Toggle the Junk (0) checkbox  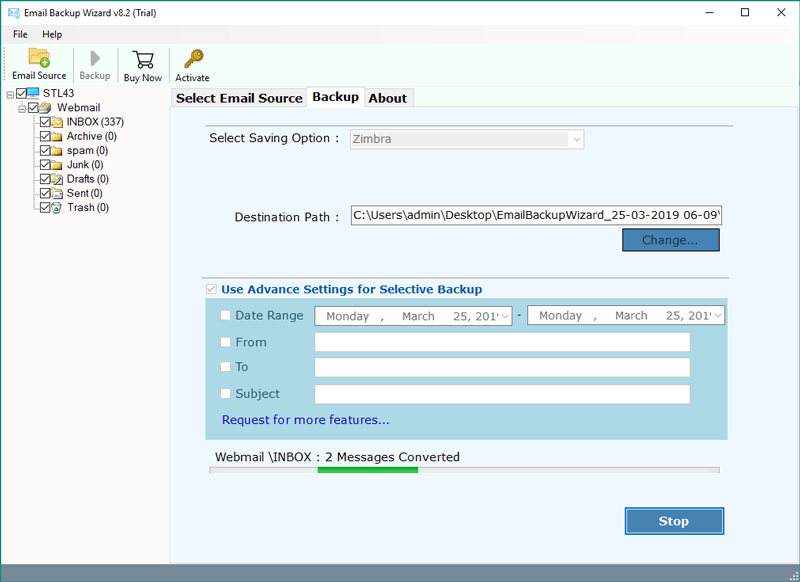pos(45,165)
